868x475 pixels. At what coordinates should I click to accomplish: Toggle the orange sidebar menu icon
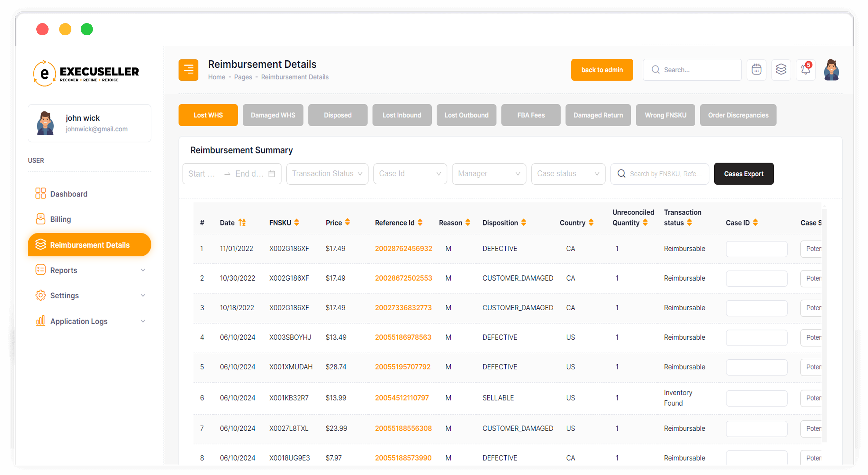click(x=188, y=70)
